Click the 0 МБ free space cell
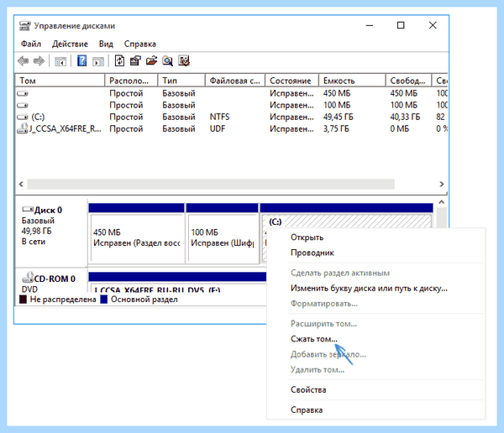 [x=400, y=128]
